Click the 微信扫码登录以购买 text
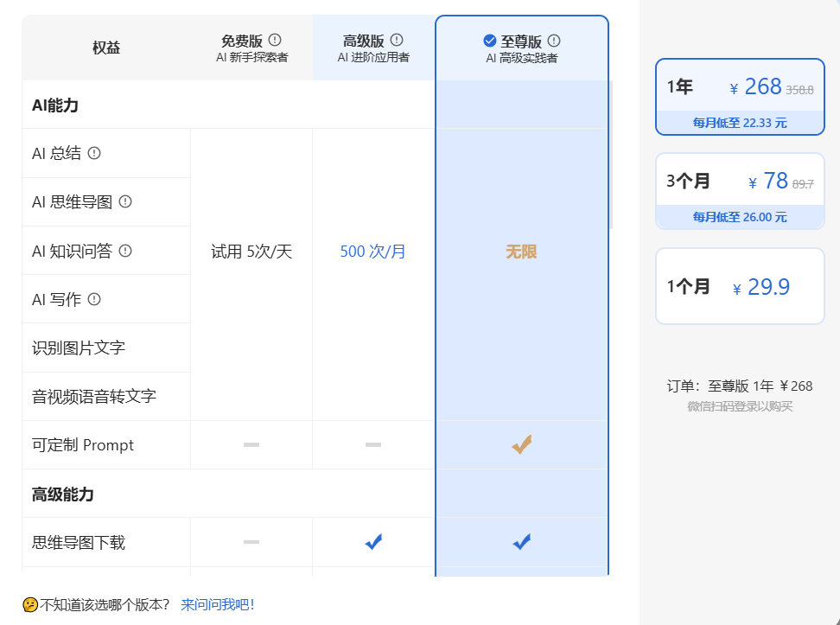This screenshot has height=625, width=840. coord(740,405)
